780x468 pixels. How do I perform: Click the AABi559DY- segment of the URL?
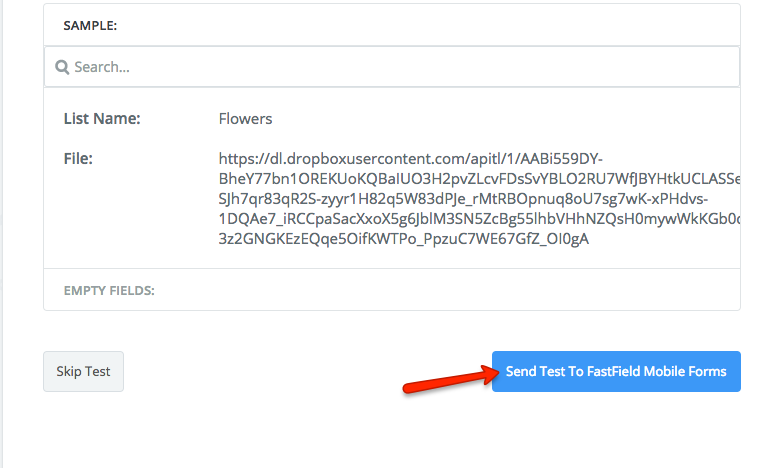(x=563, y=159)
